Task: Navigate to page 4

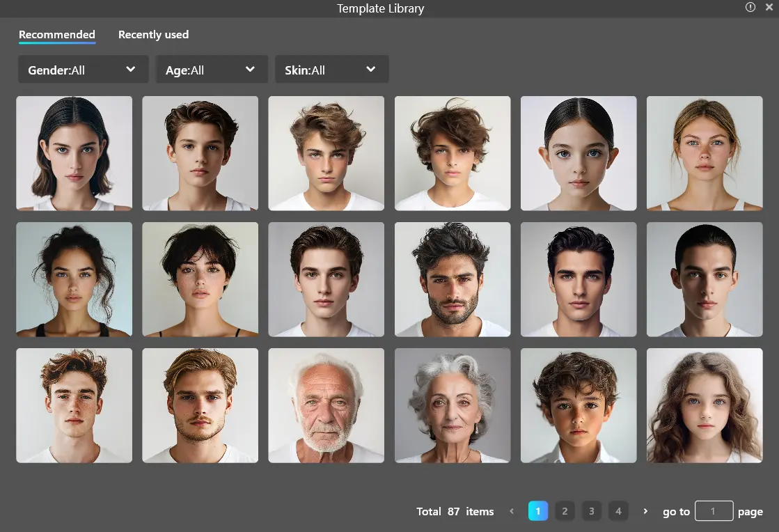Action: [x=618, y=511]
